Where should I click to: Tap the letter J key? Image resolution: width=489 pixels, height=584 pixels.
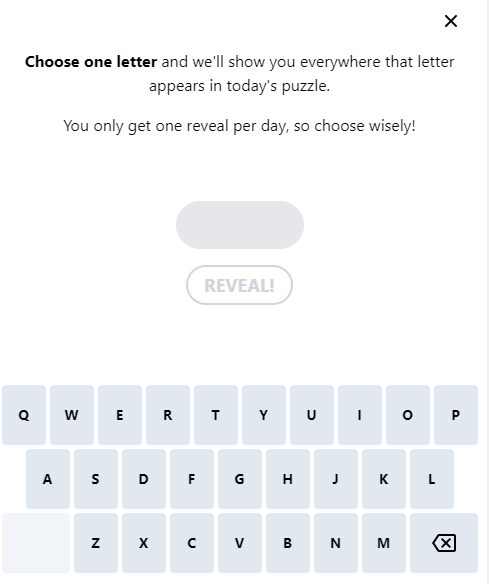click(x=336, y=479)
